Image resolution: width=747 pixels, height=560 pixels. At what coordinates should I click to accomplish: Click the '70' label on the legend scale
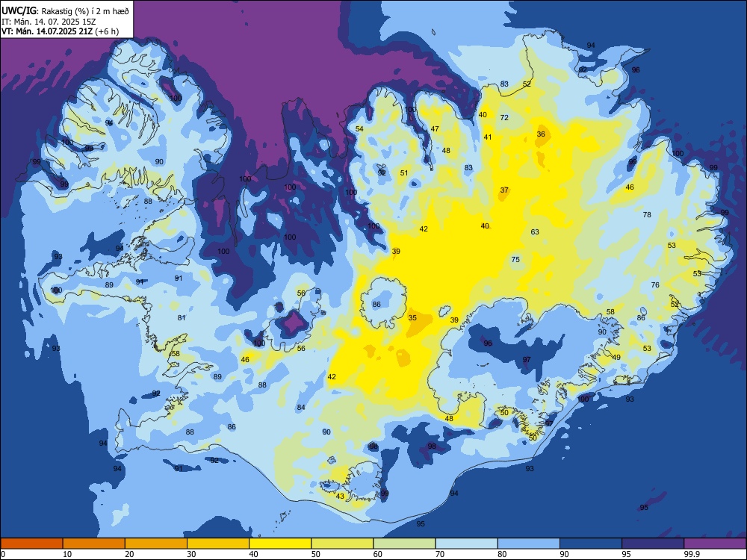(x=440, y=554)
